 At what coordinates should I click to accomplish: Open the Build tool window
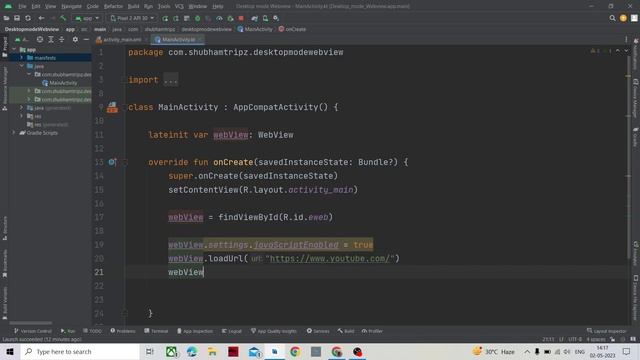pos(346,331)
